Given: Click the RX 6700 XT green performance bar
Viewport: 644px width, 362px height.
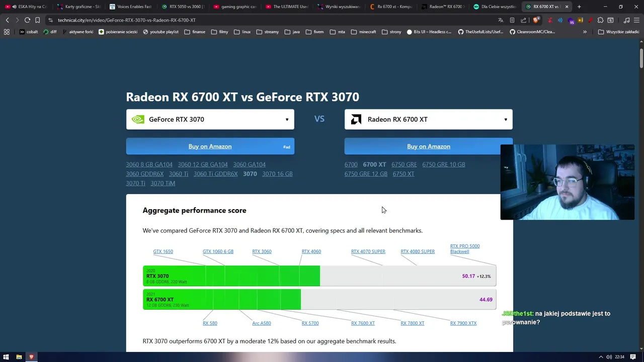Looking at the screenshot, I should coord(222,300).
